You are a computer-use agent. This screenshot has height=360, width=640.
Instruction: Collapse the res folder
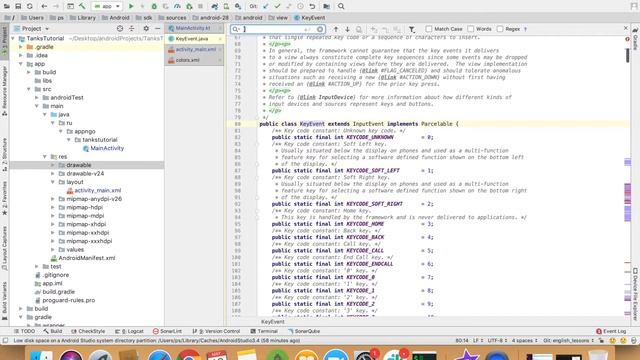pos(45,157)
